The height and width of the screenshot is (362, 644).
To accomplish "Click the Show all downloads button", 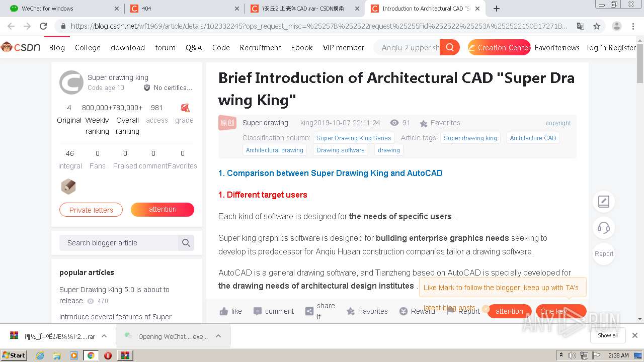I will pos(607,335).
